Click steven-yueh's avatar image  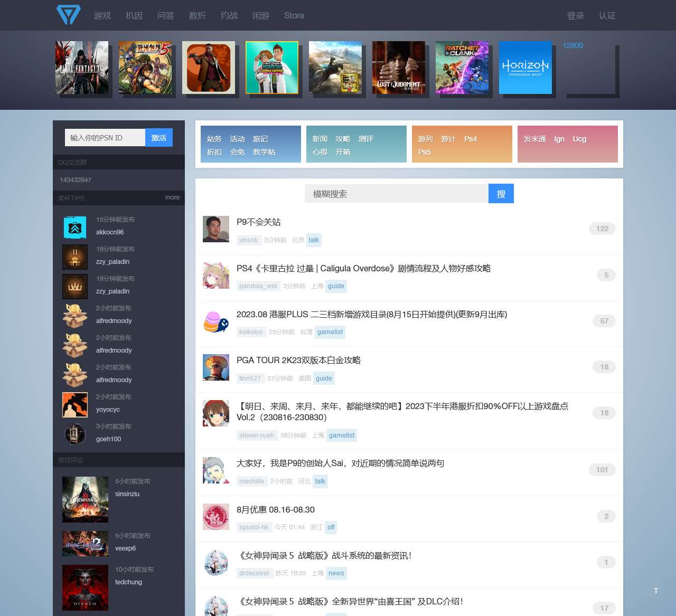[x=216, y=413]
